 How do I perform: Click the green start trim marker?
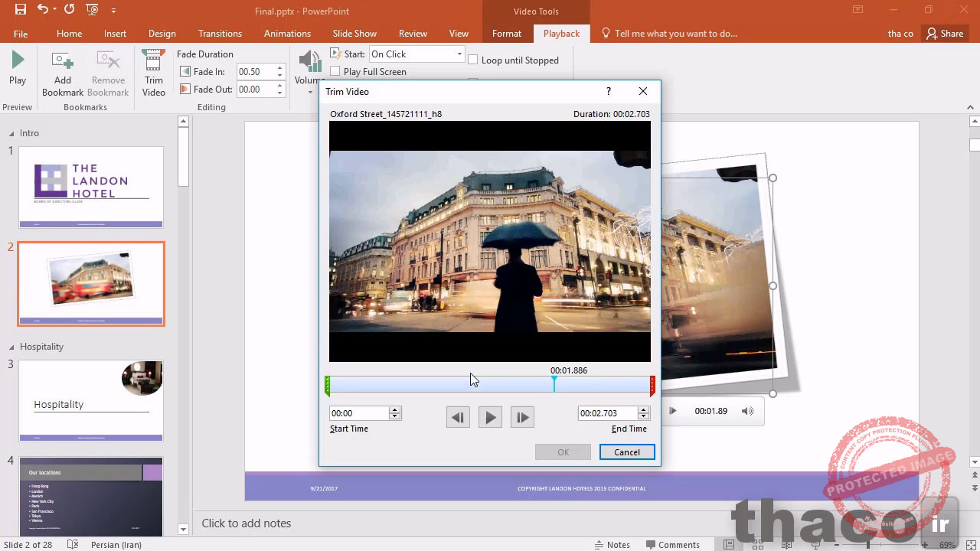click(328, 386)
